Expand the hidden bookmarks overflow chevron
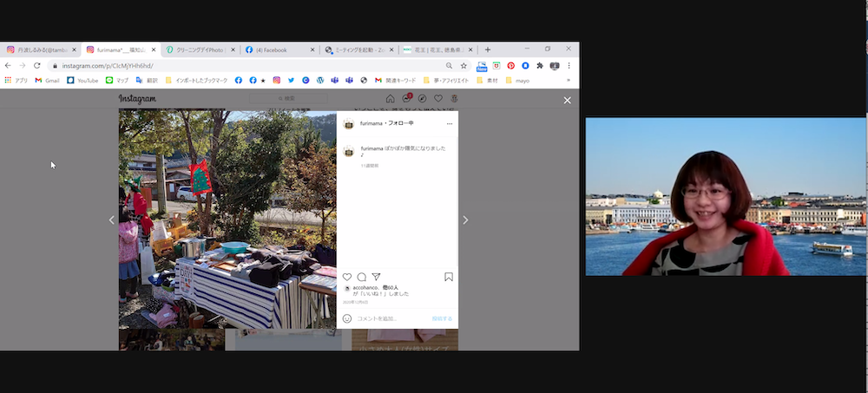This screenshot has width=868, height=393. click(x=569, y=81)
